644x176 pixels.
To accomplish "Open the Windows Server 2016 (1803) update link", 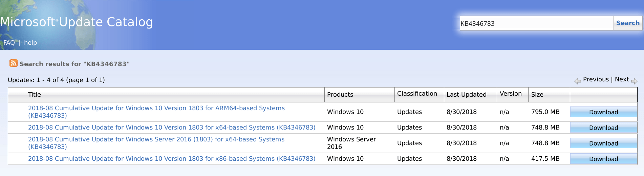I will tap(156, 143).
